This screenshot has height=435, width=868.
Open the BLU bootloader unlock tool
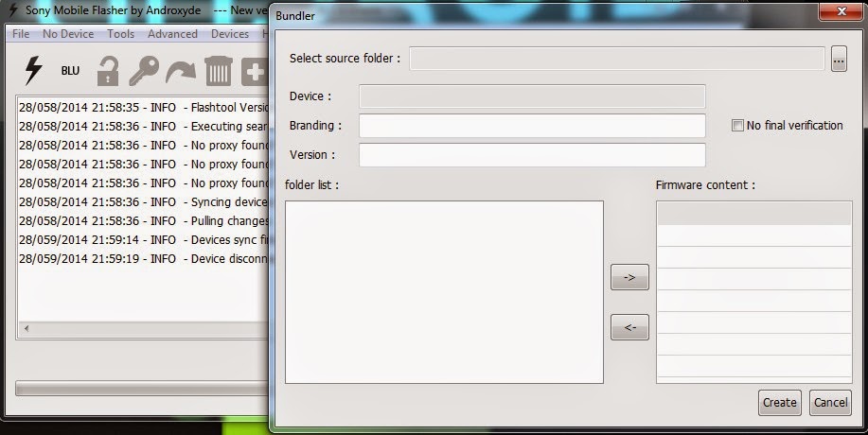tap(70, 71)
